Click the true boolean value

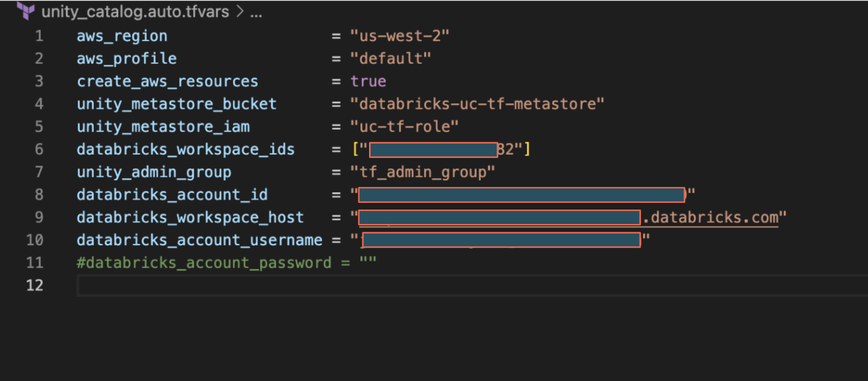368,81
